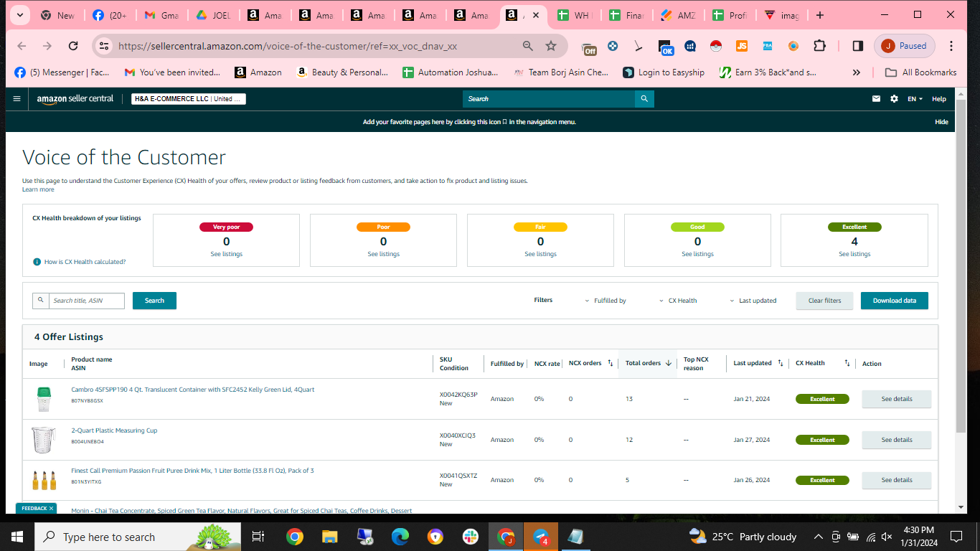Open Microsoft Edge from the taskbar
The image size is (980, 551).
click(400, 537)
